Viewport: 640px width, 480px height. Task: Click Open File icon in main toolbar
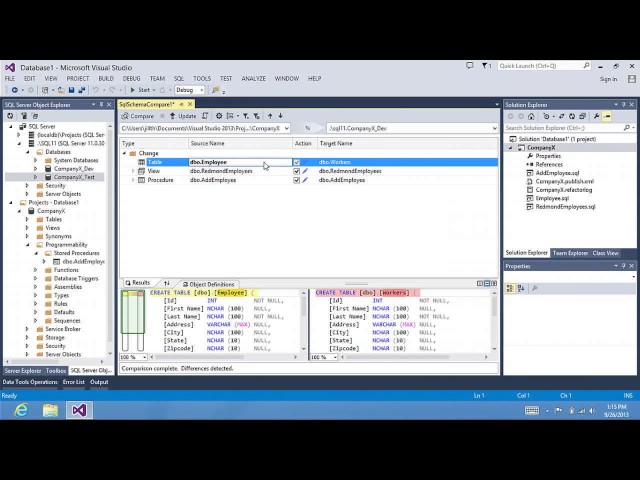[61, 90]
